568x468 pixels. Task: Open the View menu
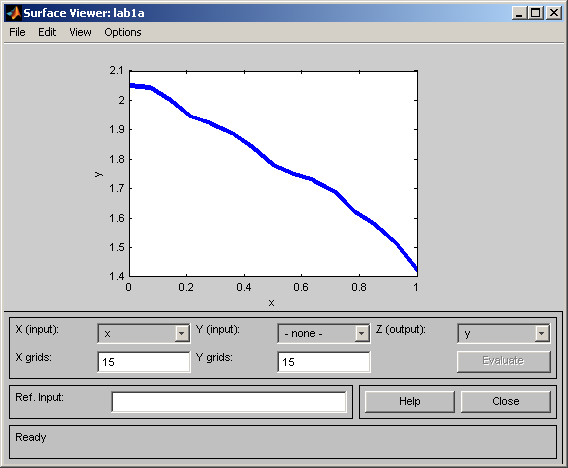(80, 32)
